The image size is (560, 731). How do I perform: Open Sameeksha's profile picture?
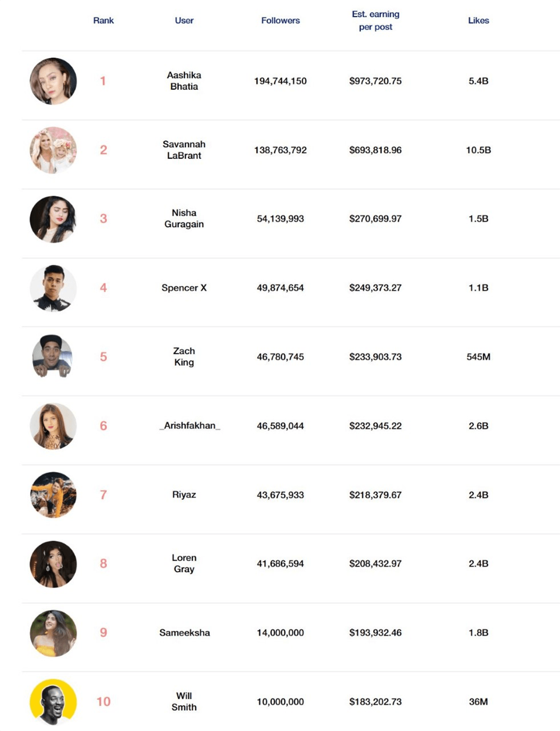click(53, 633)
